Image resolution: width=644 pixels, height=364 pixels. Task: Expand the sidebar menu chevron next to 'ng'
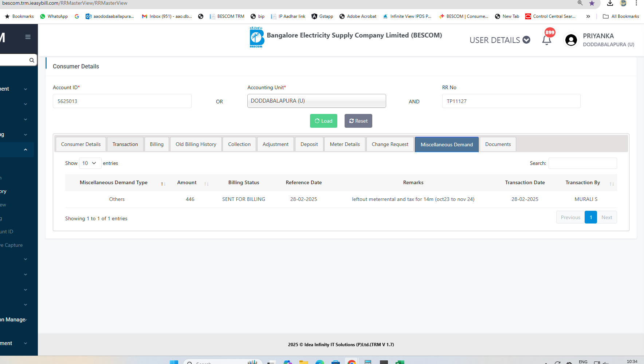click(x=25, y=135)
